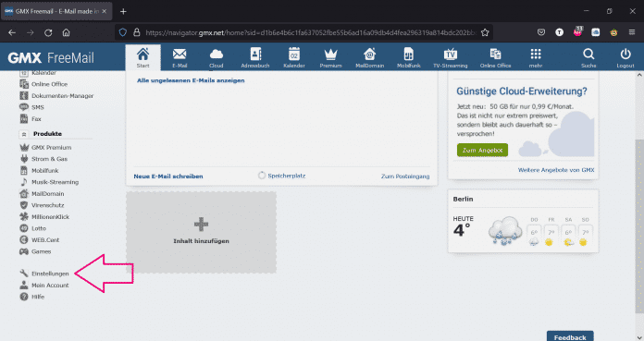
Task: Open the Premium crown icon in top bar
Action: (x=330, y=57)
